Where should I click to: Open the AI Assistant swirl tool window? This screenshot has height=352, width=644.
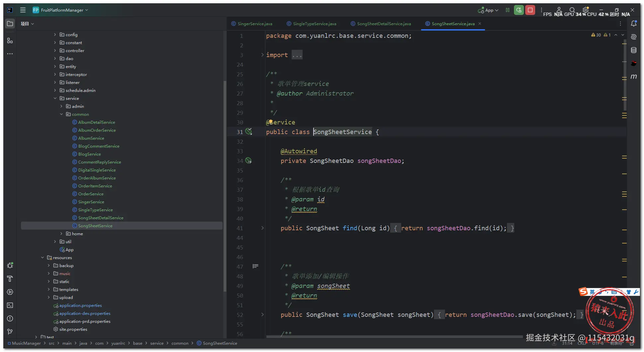click(634, 37)
